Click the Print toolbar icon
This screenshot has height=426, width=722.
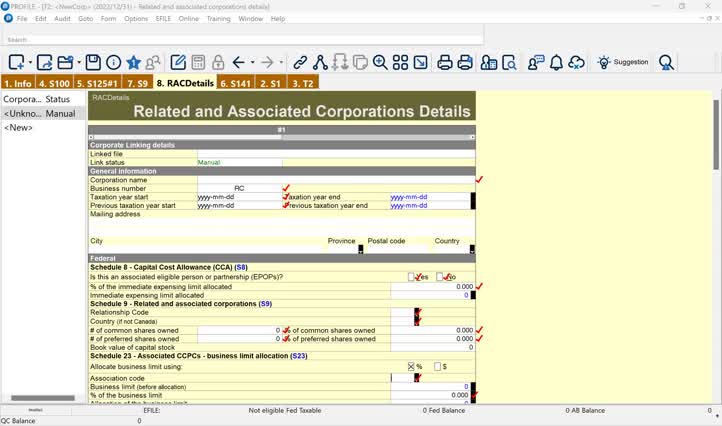(444, 63)
